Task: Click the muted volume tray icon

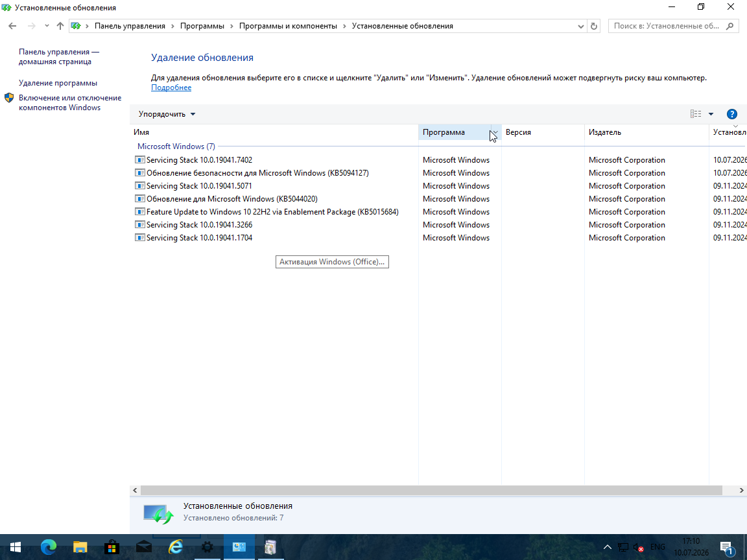Action: pos(638,548)
